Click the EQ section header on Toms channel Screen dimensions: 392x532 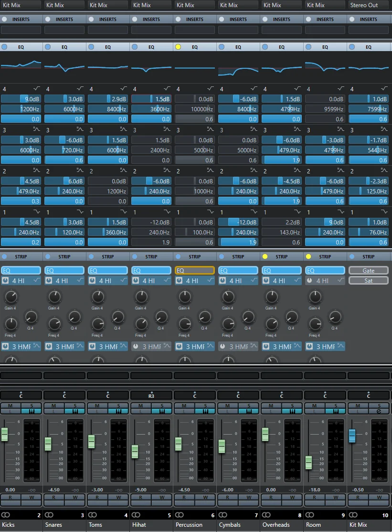tap(108, 47)
